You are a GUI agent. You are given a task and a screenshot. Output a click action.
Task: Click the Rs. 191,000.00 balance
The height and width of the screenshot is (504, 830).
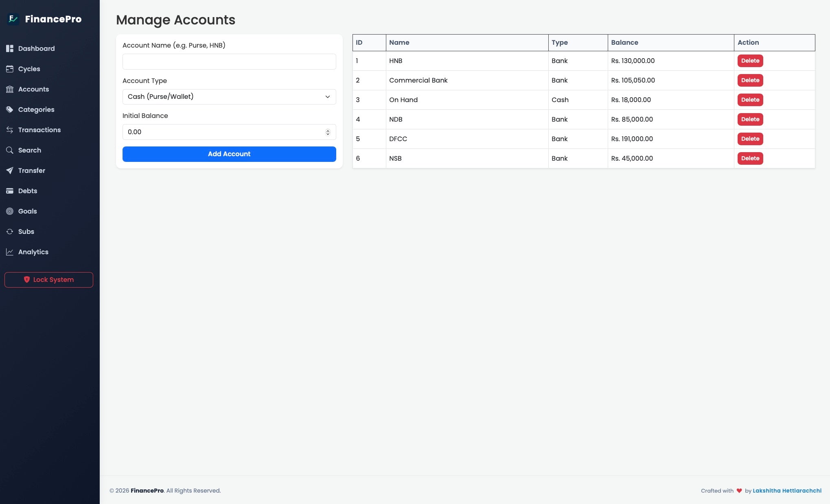pos(632,139)
